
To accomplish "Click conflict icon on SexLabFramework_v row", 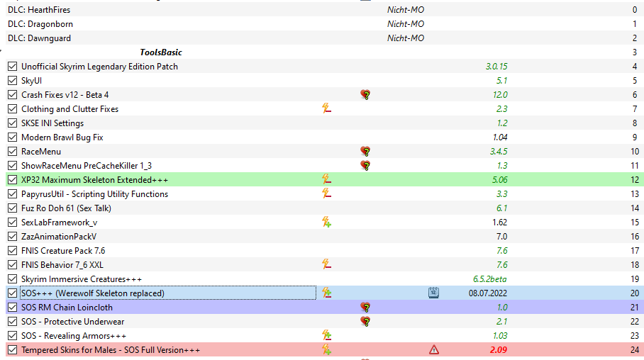I will pyautogui.click(x=326, y=222).
